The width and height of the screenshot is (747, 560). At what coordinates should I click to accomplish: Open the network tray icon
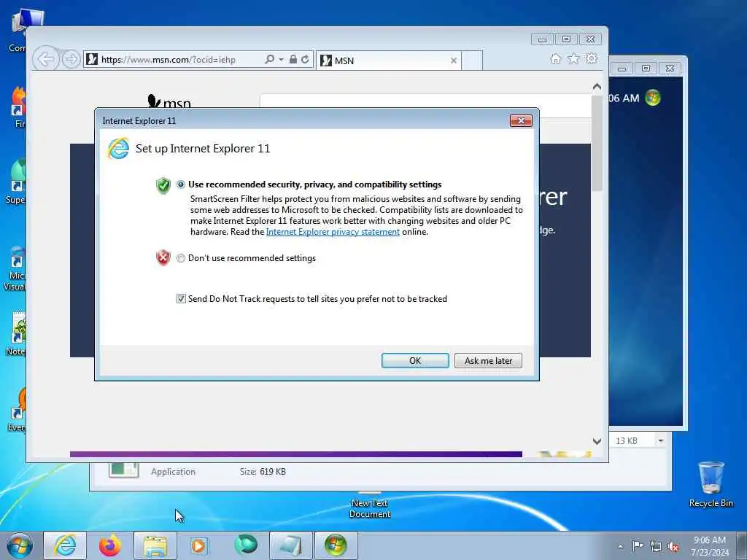point(656,546)
